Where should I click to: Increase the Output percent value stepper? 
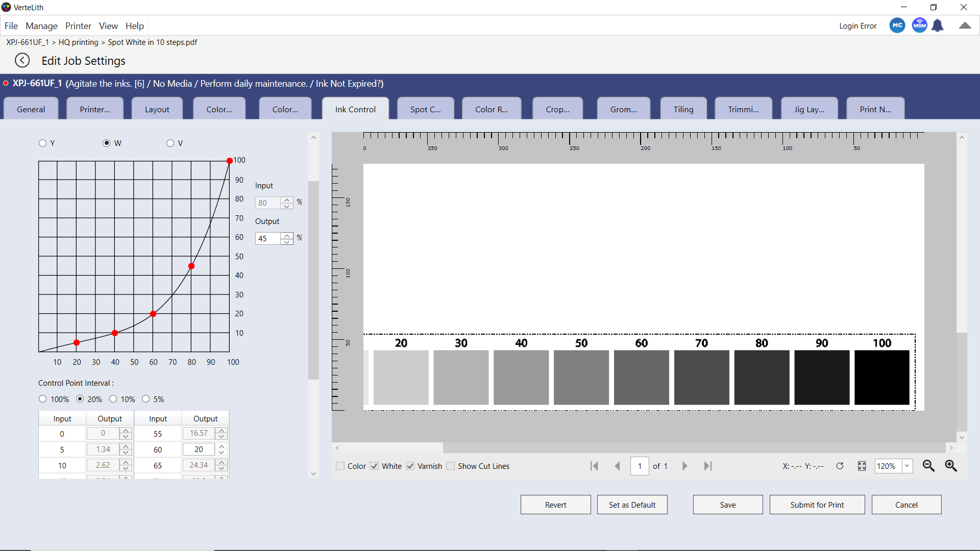click(287, 235)
